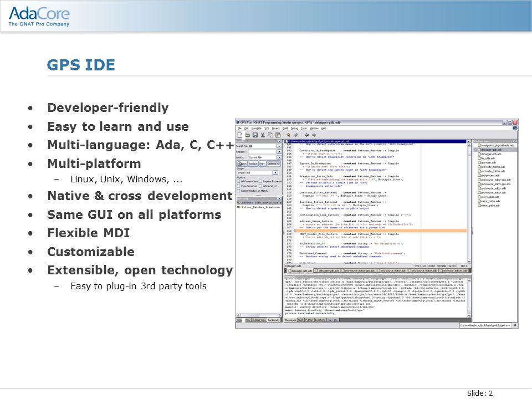
Task: Open the Window menu
Action: [x=314, y=128]
